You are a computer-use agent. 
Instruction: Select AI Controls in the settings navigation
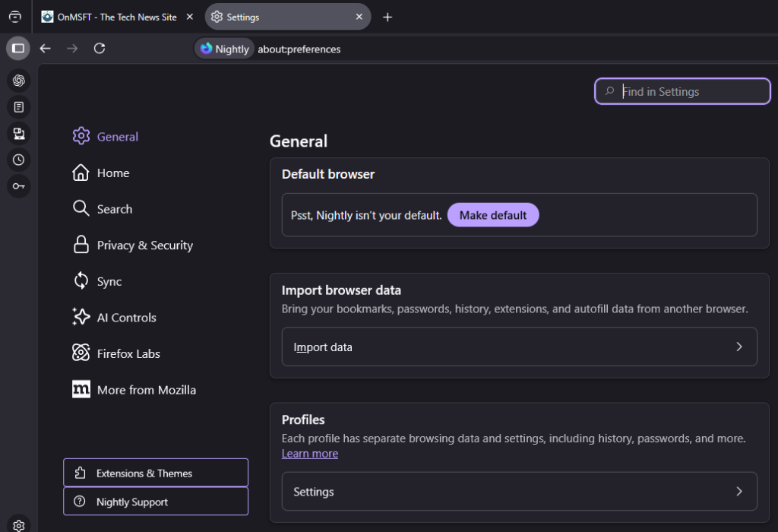[126, 318]
